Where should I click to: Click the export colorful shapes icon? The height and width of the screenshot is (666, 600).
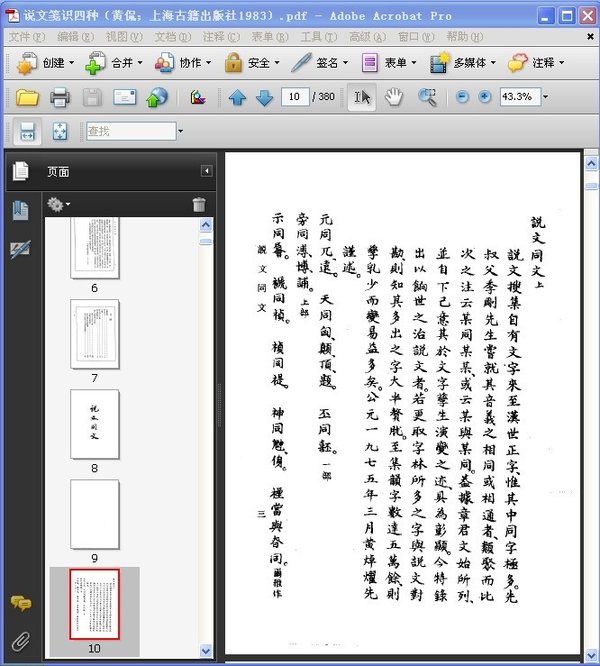click(x=198, y=97)
